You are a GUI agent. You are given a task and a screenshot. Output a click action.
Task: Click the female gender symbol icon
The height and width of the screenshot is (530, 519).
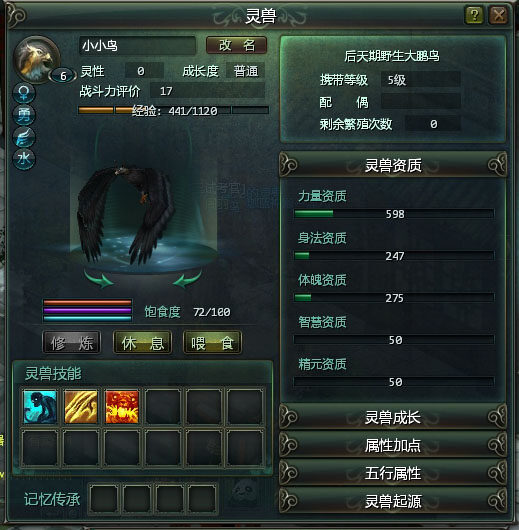click(24, 93)
